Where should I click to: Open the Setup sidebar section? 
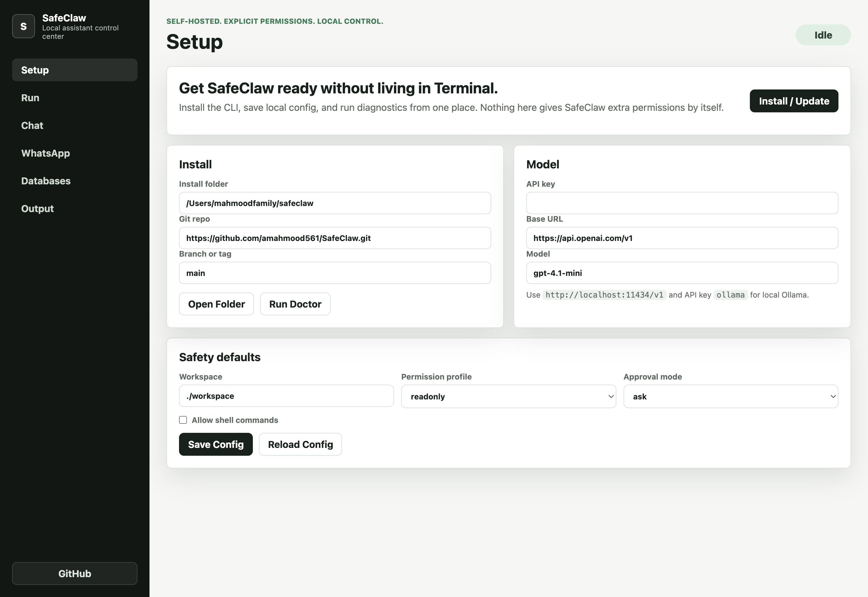[x=74, y=70]
